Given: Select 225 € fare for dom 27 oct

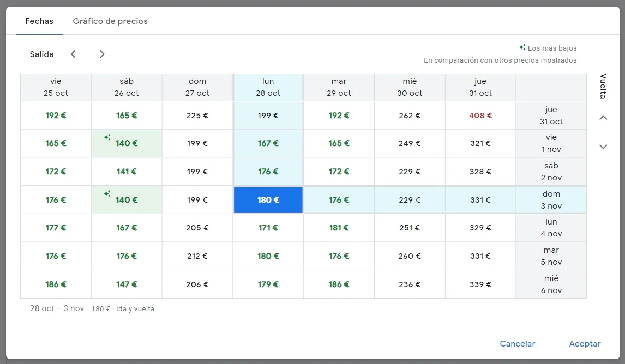Looking at the screenshot, I should pyautogui.click(x=197, y=116).
